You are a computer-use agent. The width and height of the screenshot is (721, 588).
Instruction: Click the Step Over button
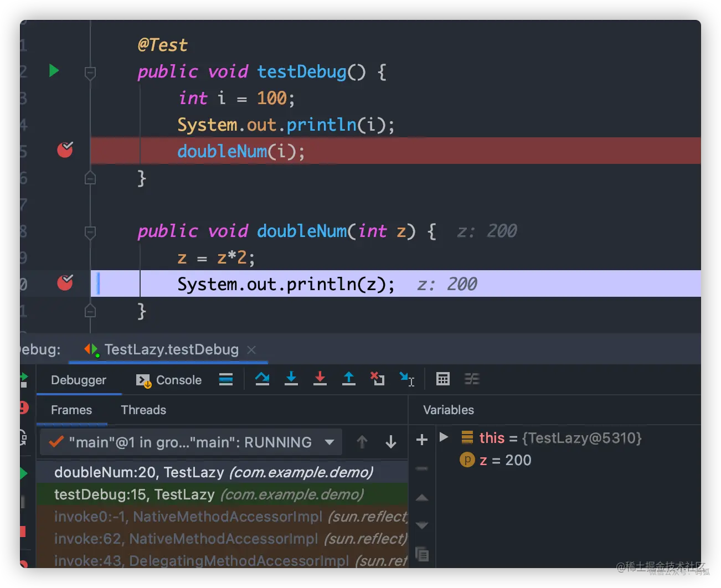[262, 379]
